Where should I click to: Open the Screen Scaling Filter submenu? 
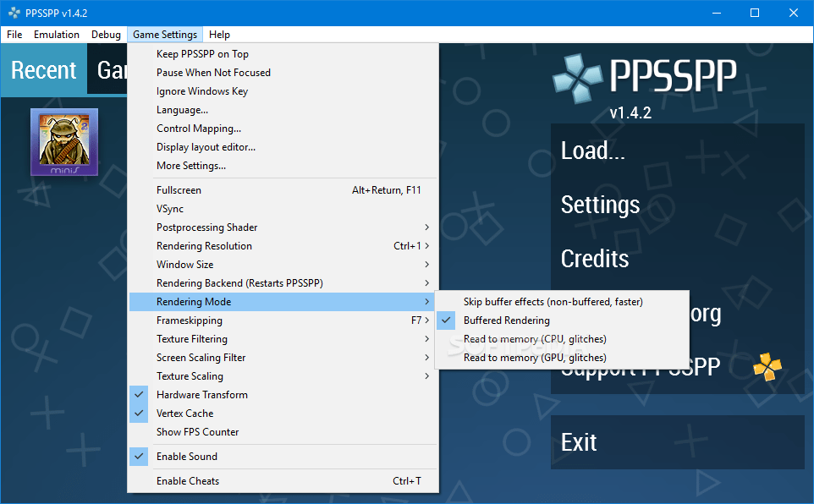(202, 357)
